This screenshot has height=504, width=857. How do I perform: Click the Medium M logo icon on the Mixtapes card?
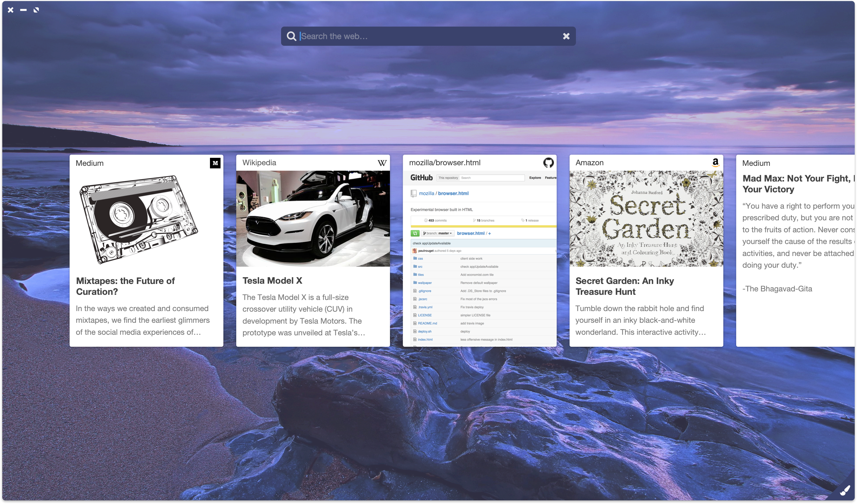point(215,163)
